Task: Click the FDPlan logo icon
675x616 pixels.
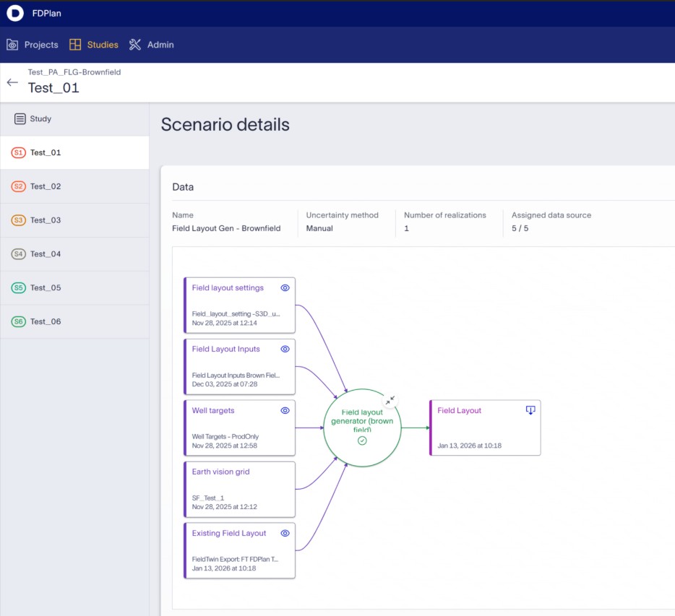Action: coord(14,13)
